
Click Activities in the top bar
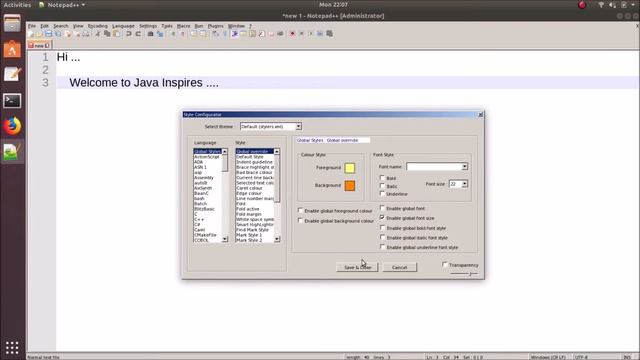tap(17, 5)
